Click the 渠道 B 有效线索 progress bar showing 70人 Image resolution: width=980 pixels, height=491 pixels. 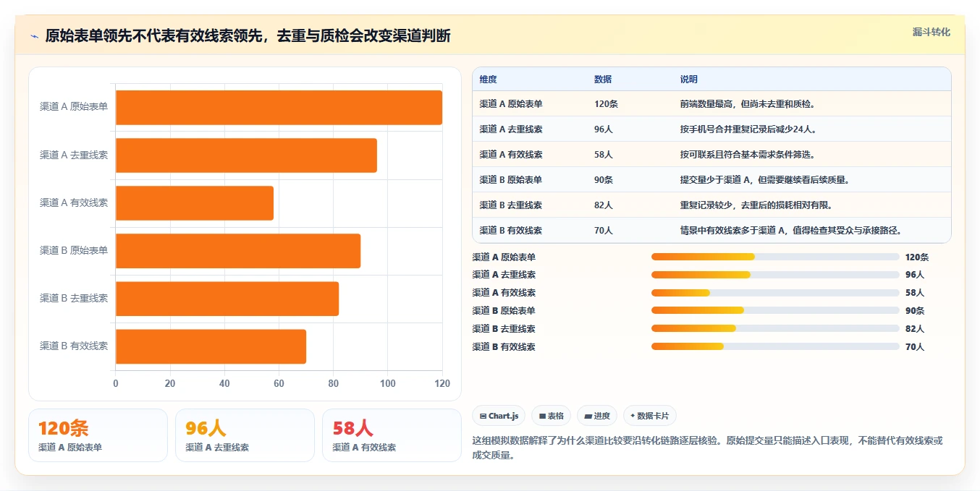[775, 346]
